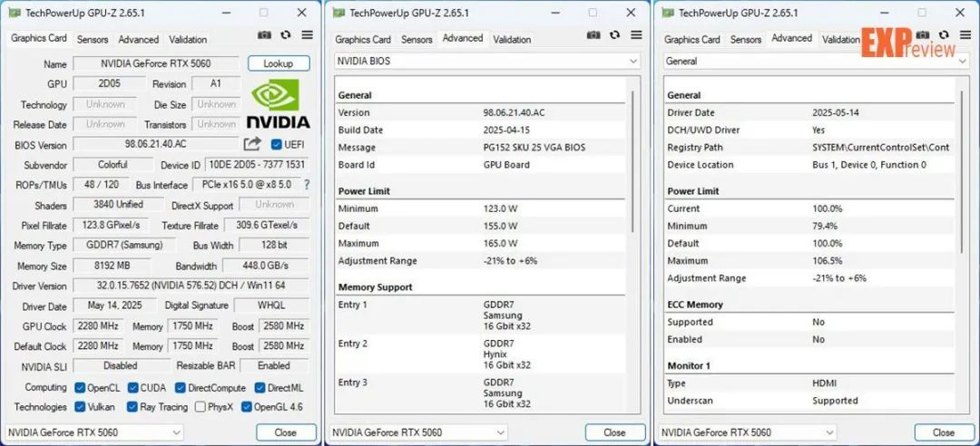
Task: Click the Name field in Graphics Card window
Action: tap(156, 63)
